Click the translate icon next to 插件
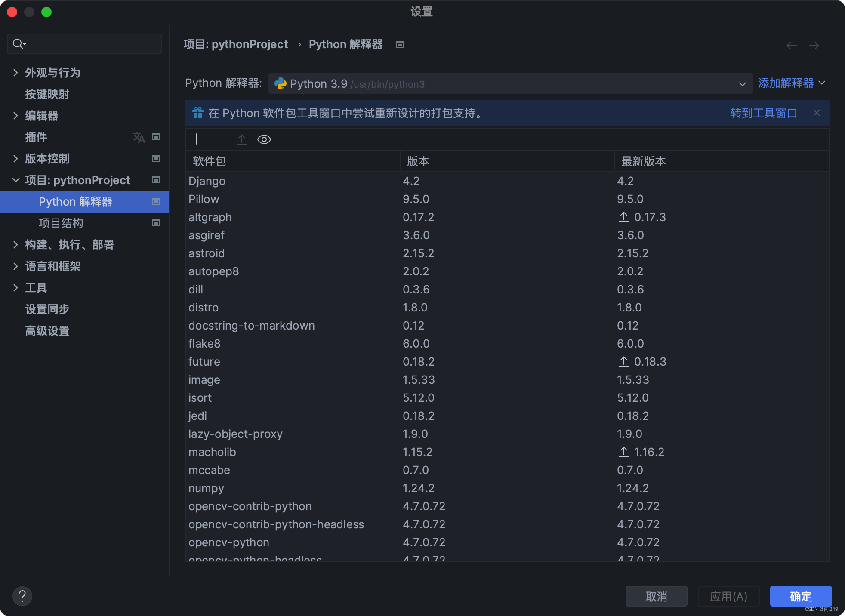Viewport: 845px width, 616px height. pyautogui.click(x=139, y=137)
